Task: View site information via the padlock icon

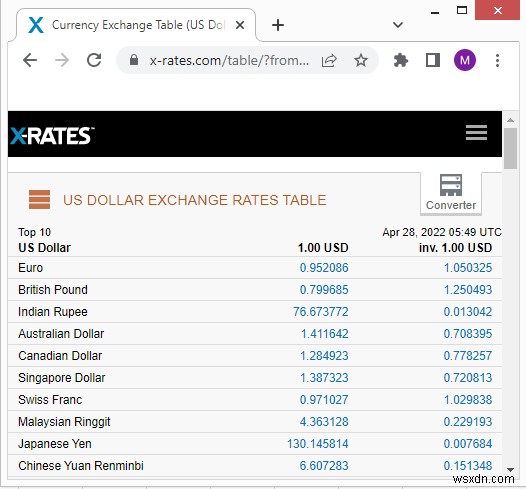Action: point(134,60)
